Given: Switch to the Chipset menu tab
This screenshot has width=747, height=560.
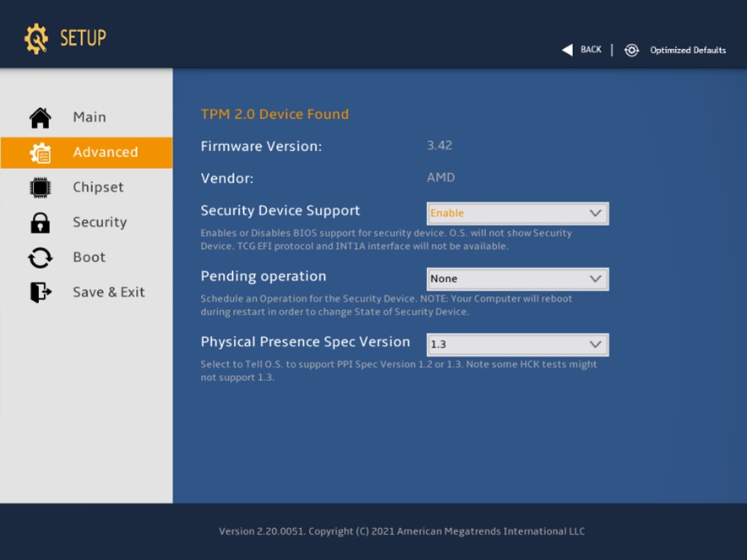Looking at the screenshot, I should [98, 187].
